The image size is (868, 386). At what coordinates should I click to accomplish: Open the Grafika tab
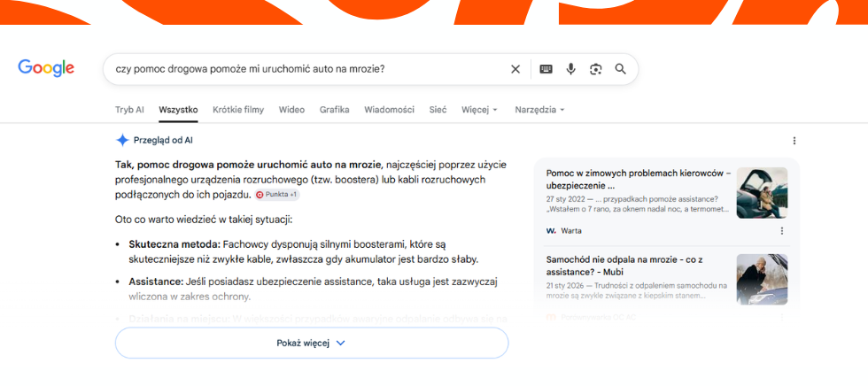click(x=335, y=110)
